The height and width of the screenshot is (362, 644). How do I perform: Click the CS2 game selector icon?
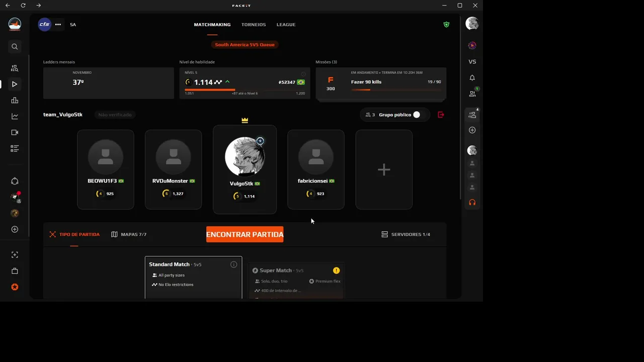45,24
